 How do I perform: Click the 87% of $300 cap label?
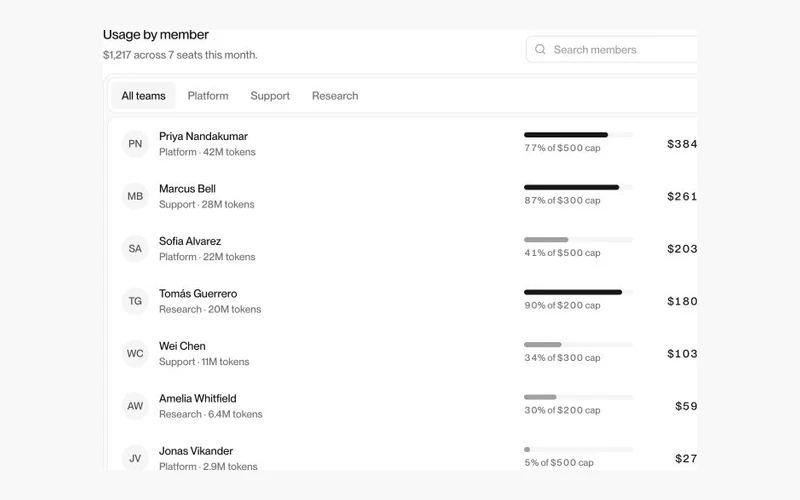coord(562,201)
